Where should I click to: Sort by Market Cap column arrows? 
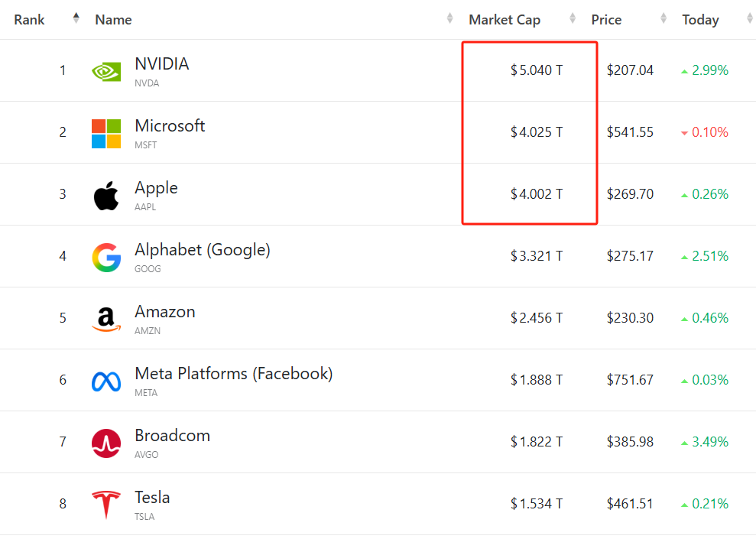572,19
